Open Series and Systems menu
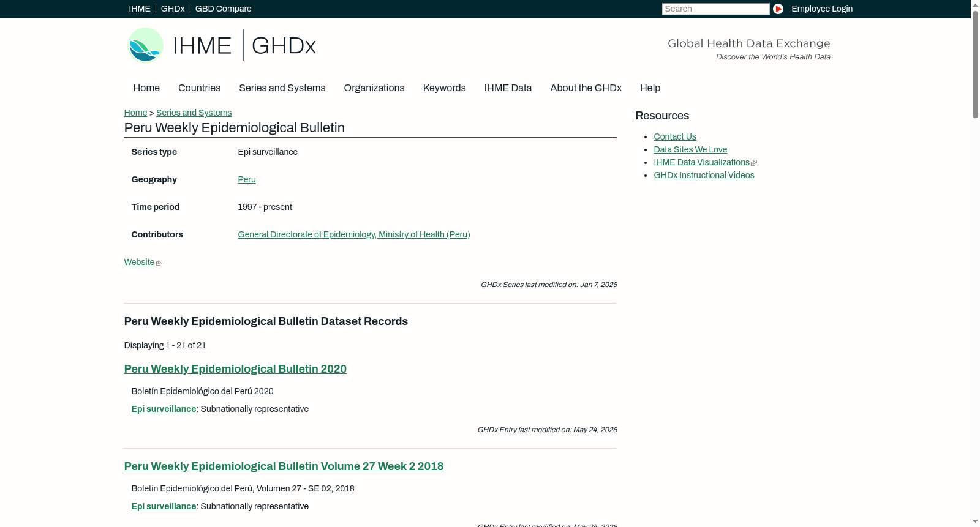Image resolution: width=980 pixels, height=527 pixels. (282, 88)
